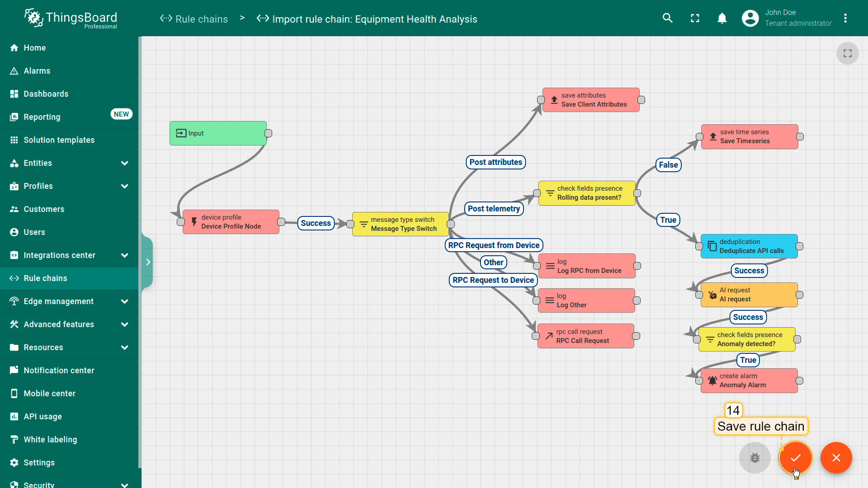Expand Integrations center chevron
This screenshot has height=488, width=868.
(x=125, y=255)
